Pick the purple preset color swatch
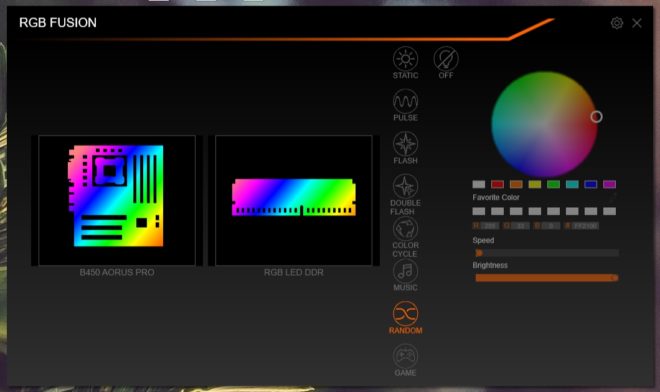This screenshot has width=660, height=392. (609, 184)
